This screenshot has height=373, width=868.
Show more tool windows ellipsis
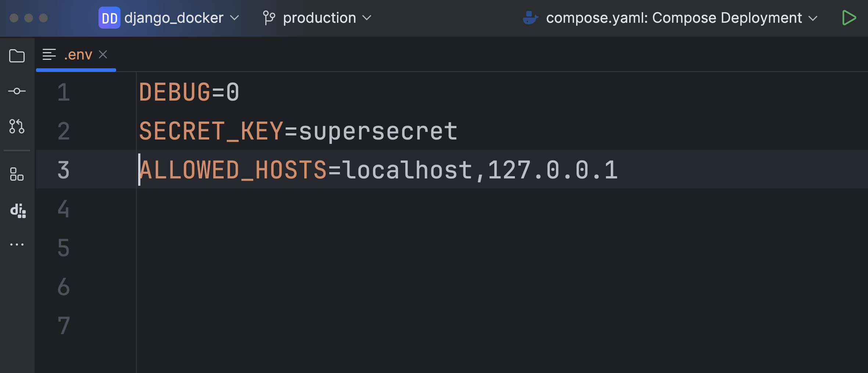[17, 245]
